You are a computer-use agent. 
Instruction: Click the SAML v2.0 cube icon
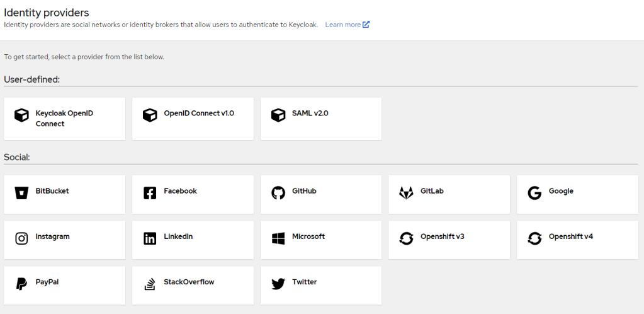tap(278, 115)
